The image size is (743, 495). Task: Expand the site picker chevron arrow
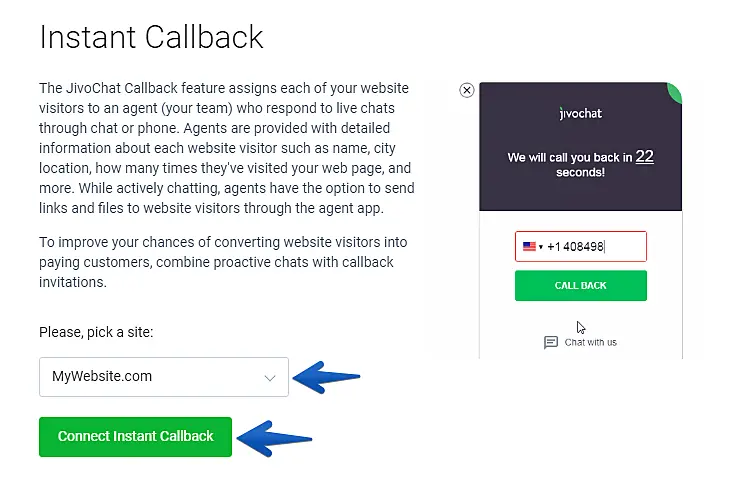coord(269,378)
